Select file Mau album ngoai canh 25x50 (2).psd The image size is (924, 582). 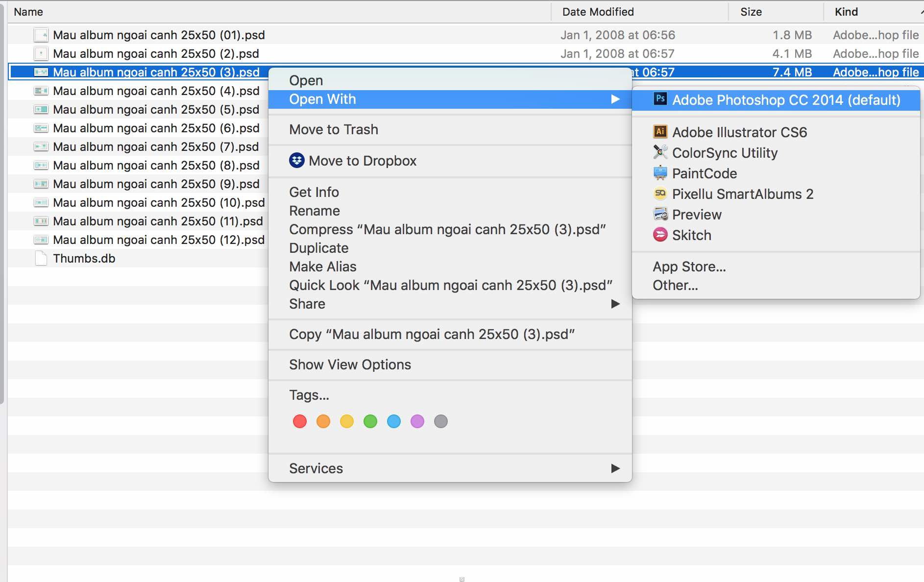click(156, 53)
